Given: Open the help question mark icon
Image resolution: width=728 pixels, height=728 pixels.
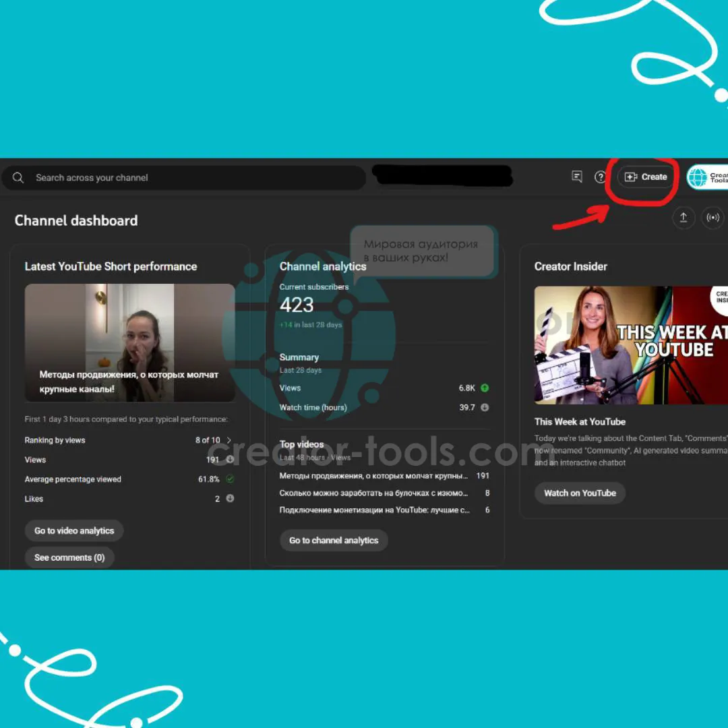Looking at the screenshot, I should 601,177.
